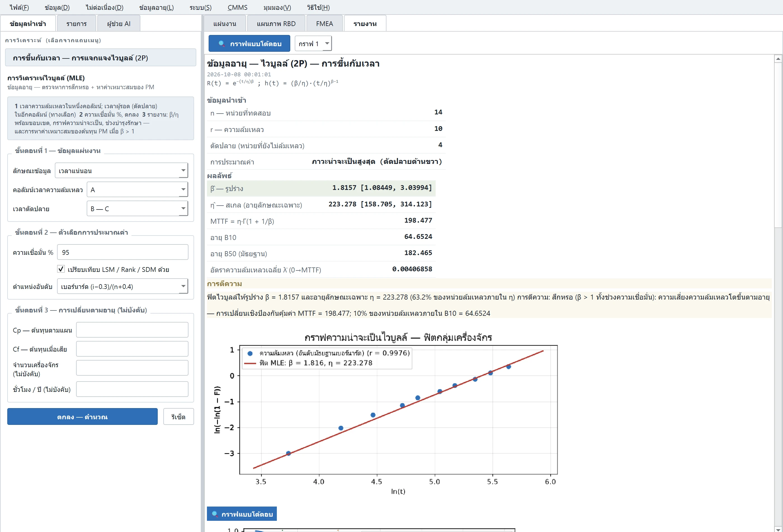Image resolution: width=783 pixels, height=532 pixels.
Task: Click the β — รูปร่าง result row
Action: tap(321, 188)
